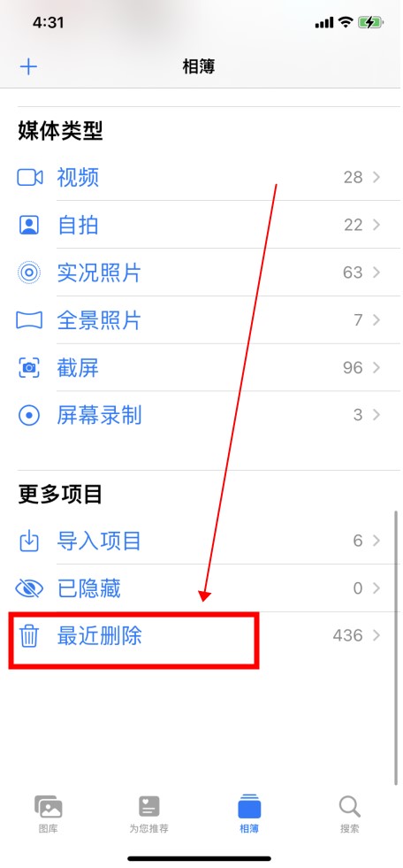Screen dimensions: 403x868
Task: Tap the plus icon to add album
Action: [28, 67]
